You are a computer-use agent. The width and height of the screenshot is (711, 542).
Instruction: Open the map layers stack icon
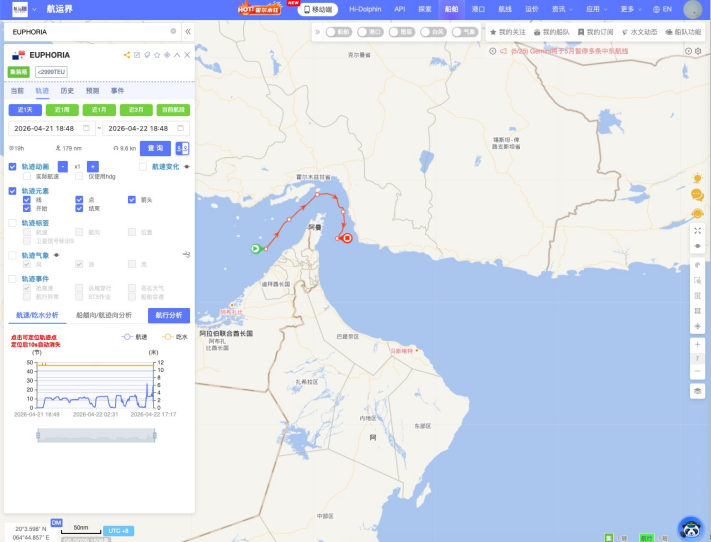(697, 390)
